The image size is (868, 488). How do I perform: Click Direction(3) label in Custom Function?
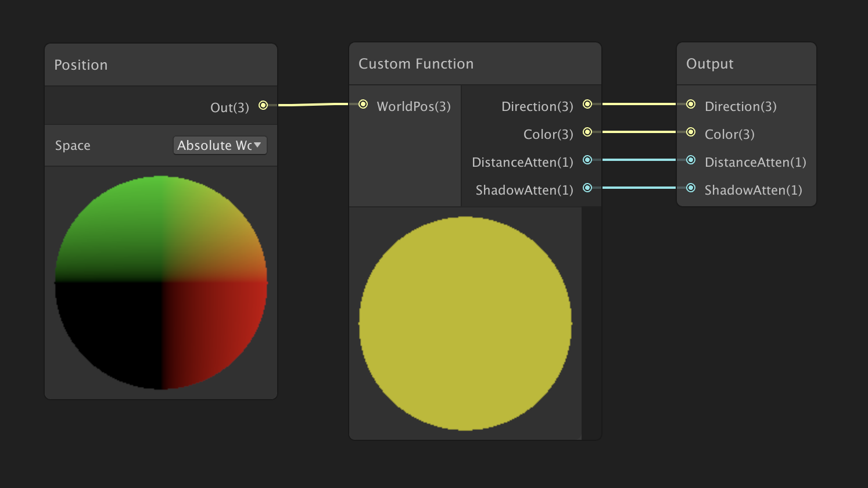coord(537,106)
